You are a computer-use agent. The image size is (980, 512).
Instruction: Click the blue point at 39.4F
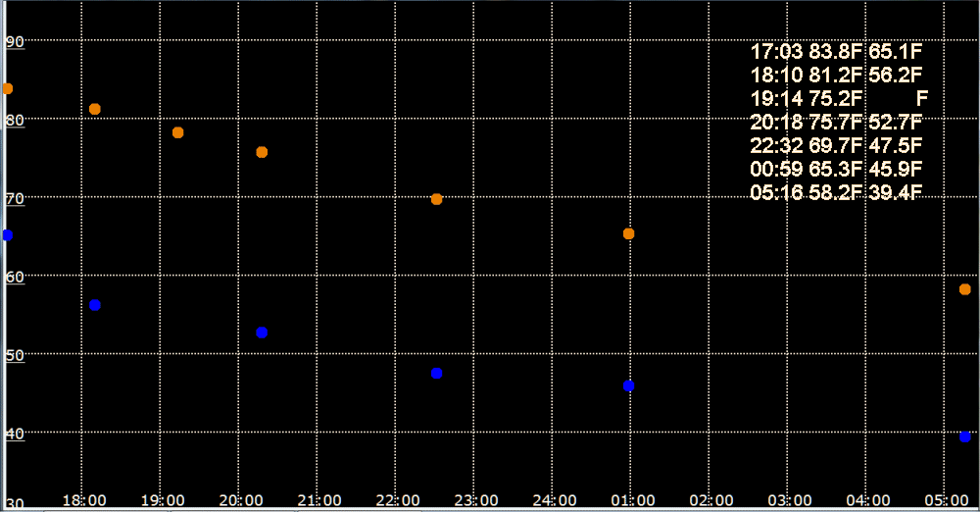[x=965, y=436]
